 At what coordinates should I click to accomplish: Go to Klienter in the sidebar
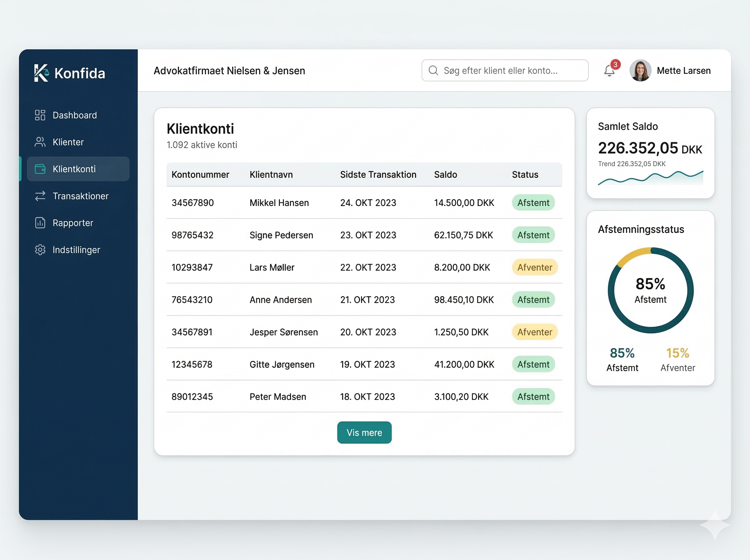tap(78, 142)
